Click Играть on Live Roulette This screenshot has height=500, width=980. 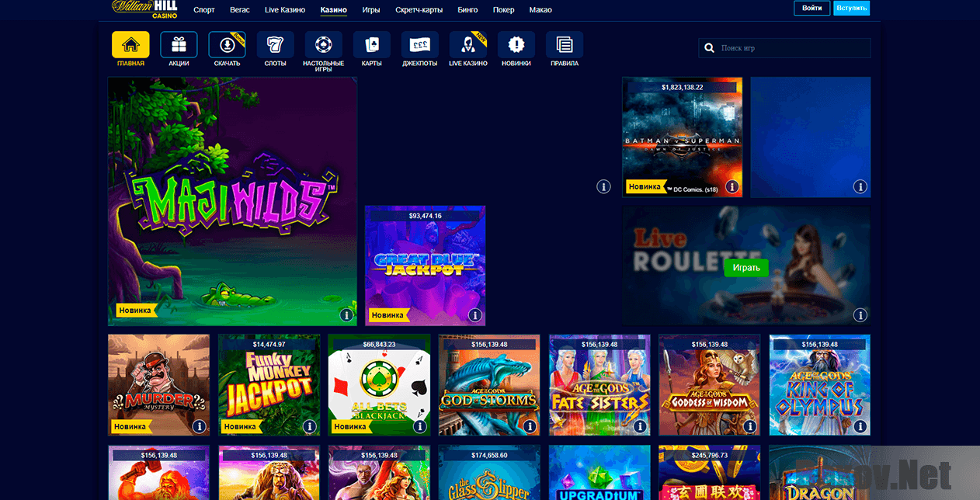click(745, 267)
